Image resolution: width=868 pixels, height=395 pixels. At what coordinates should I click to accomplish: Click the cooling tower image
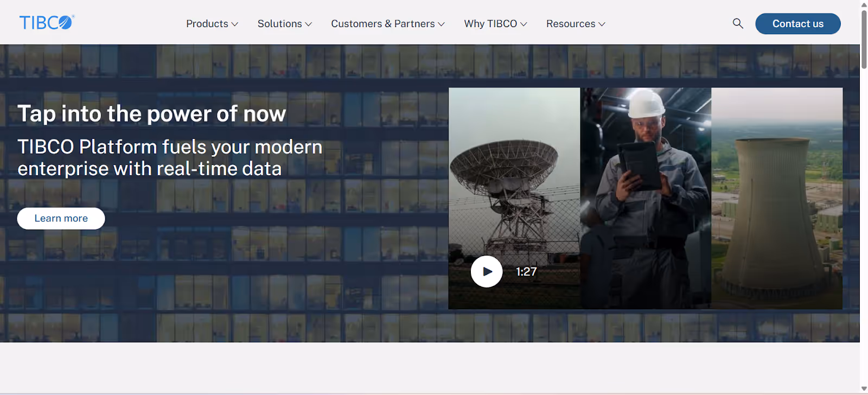pos(777,199)
